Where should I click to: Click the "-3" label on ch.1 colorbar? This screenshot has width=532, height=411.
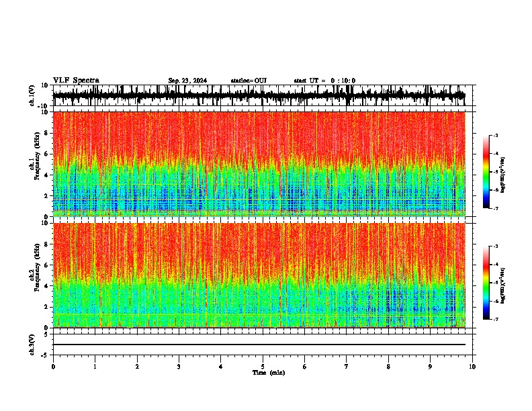[x=496, y=135]
